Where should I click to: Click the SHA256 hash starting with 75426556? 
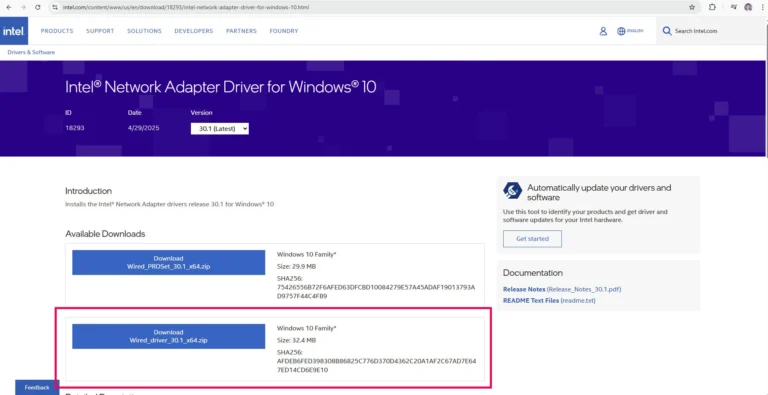point(376,292)
